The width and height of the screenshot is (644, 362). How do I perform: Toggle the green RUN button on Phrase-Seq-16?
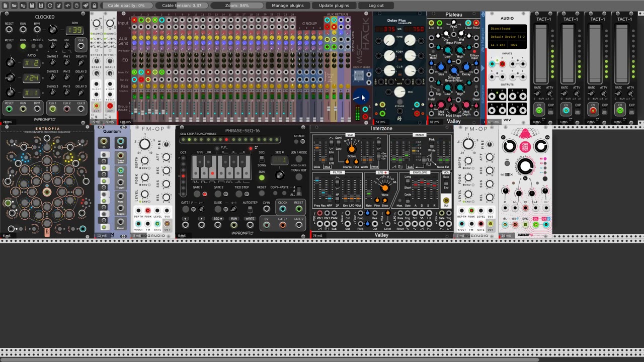click(262, 177)
